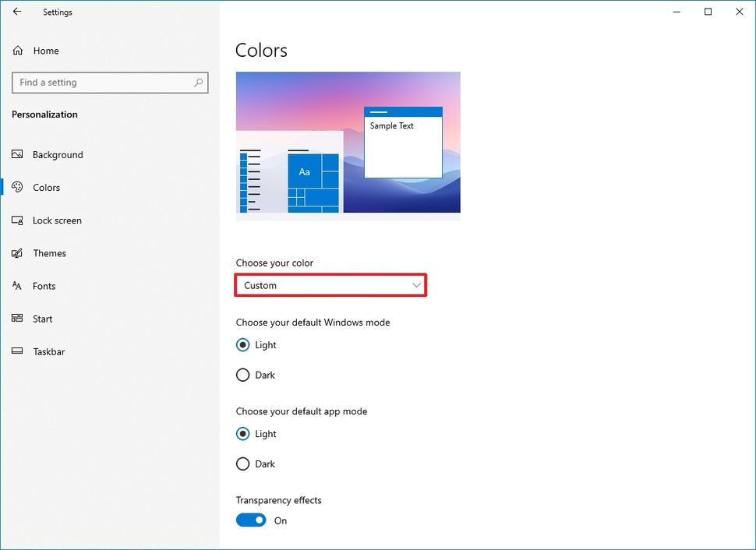Image resolution: width=756 pixels, height=550 pixels.
Task: Choose the Dark app mode option
Action: (x=243, y=464)
